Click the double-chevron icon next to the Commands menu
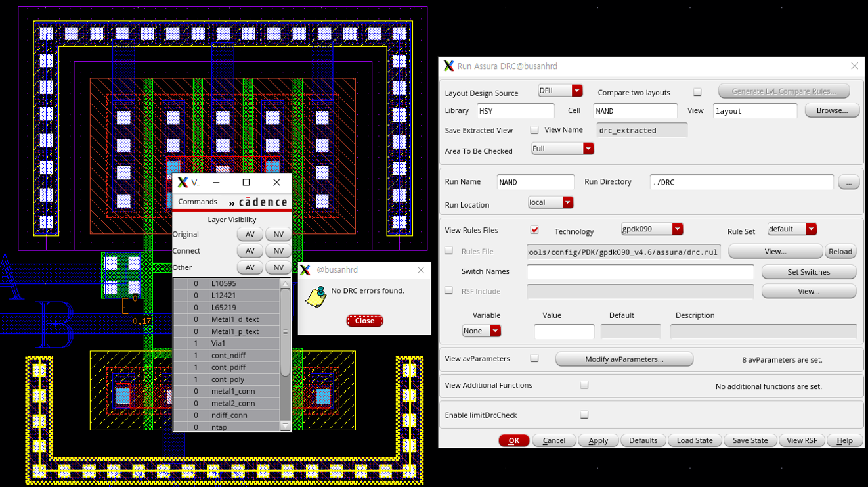The image size is (868, 487). [232, 203]
